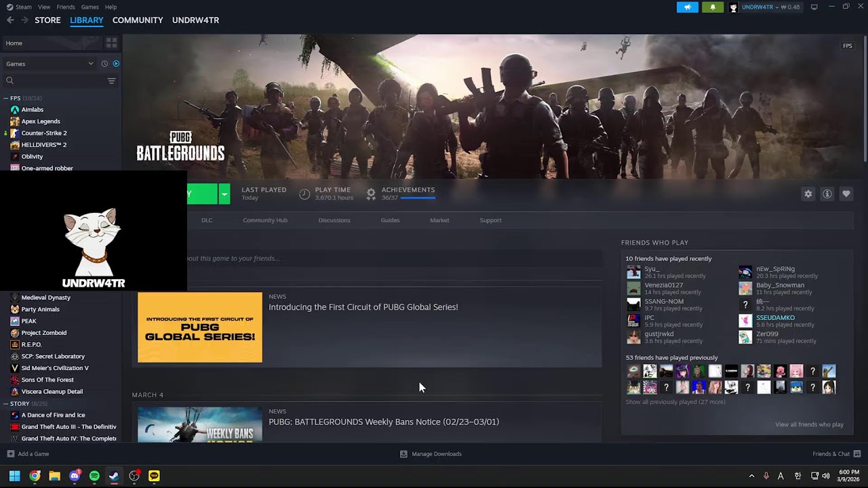Open the View menu
Screen dimensions: 868x488
coord(44,7)
